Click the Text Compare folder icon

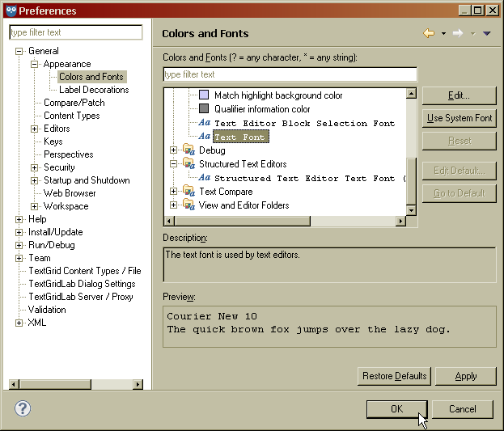[188, 192]
